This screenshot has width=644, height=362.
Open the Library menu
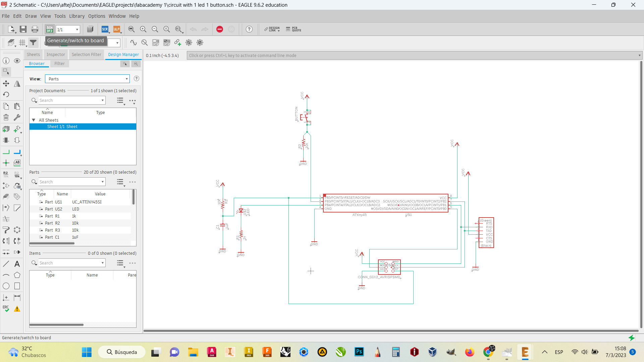tap(76, 16)
